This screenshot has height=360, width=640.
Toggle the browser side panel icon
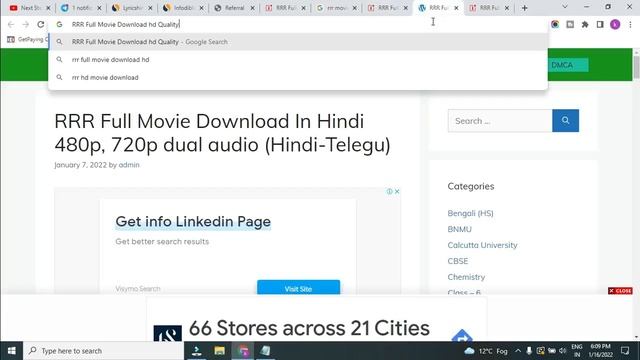[x=600, y=24]
